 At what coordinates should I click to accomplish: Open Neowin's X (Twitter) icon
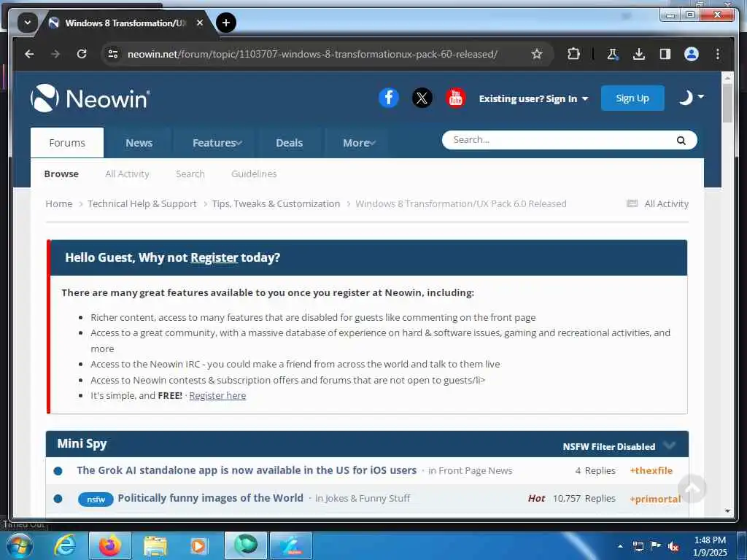point(422,98)
